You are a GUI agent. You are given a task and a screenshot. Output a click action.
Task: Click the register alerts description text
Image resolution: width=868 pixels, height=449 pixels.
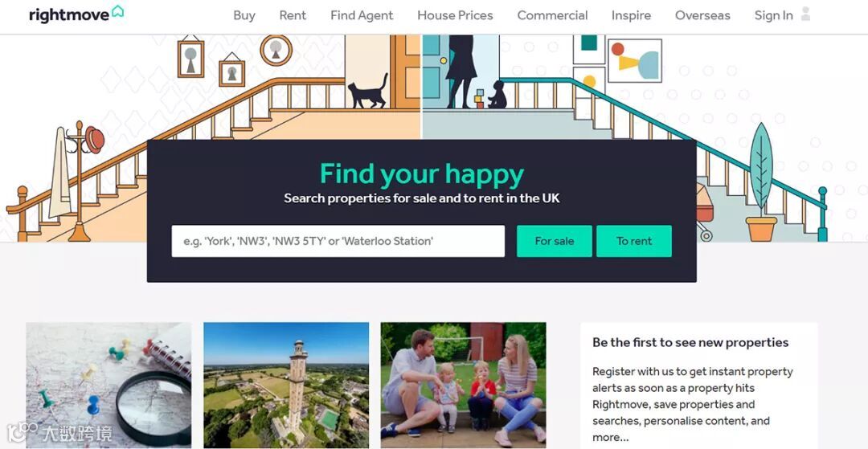(693, 404)
